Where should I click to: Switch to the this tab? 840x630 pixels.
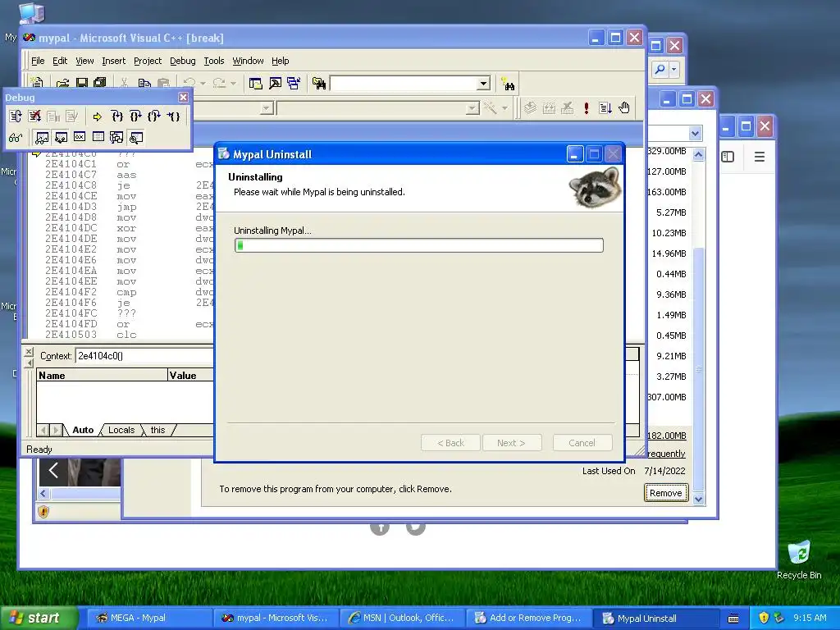[157, 430]
